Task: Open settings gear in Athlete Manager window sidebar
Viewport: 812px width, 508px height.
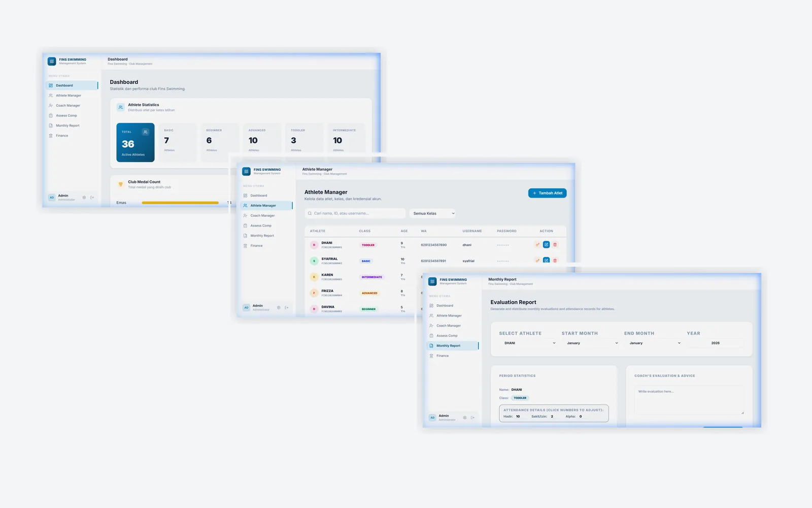Action: [x=279, y=308]
